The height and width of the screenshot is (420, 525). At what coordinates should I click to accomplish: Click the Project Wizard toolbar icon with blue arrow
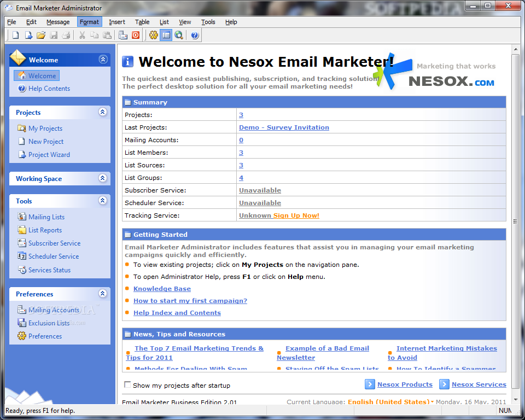point(28,35)
